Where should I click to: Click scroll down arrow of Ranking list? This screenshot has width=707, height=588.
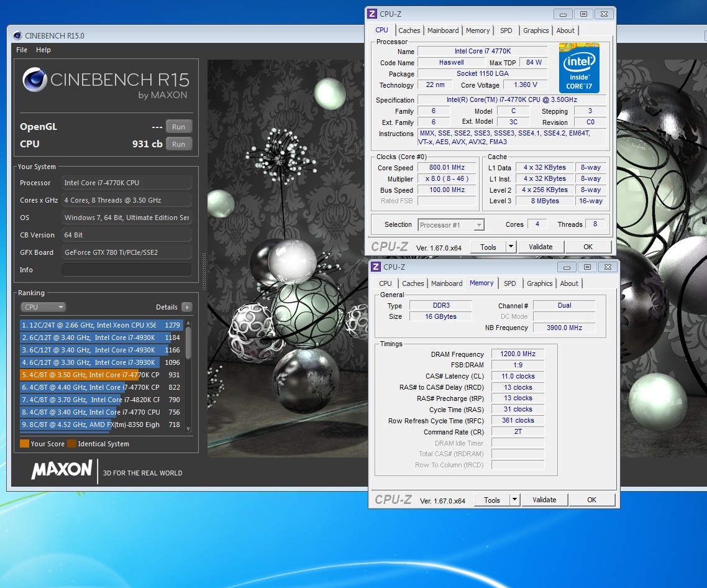(188, 429)
